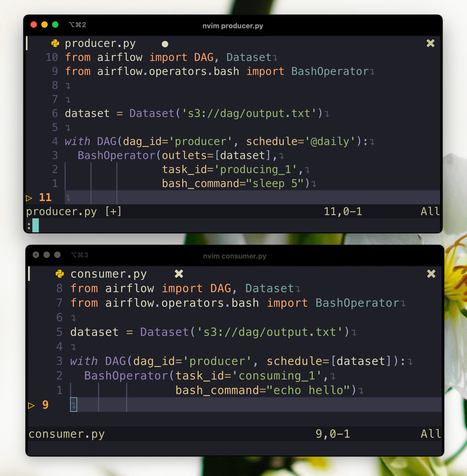This screenshot has height=476, width=467.
Task: Click 'schedule=[dataset]' in consumer.py
Action: [x=329, y=361]
